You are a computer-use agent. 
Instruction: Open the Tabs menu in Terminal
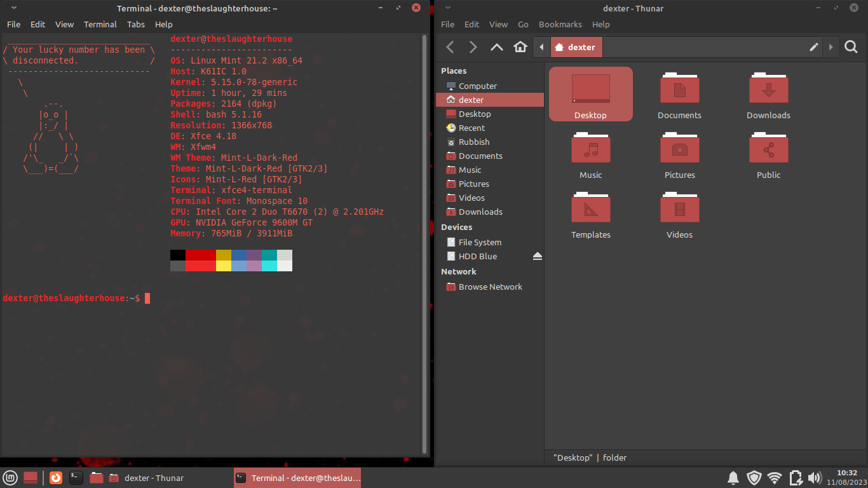pyautogui.click(x=135, y=24)
